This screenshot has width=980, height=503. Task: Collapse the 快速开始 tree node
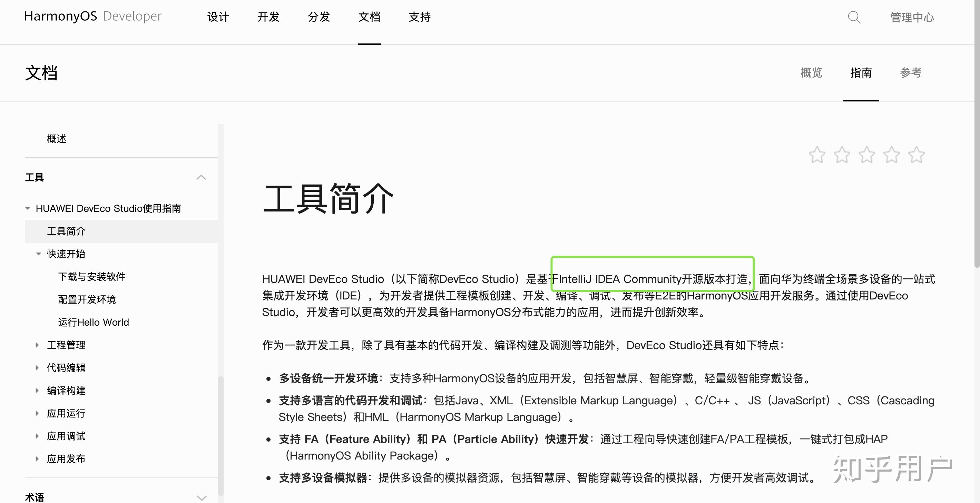tap(38, 254)
